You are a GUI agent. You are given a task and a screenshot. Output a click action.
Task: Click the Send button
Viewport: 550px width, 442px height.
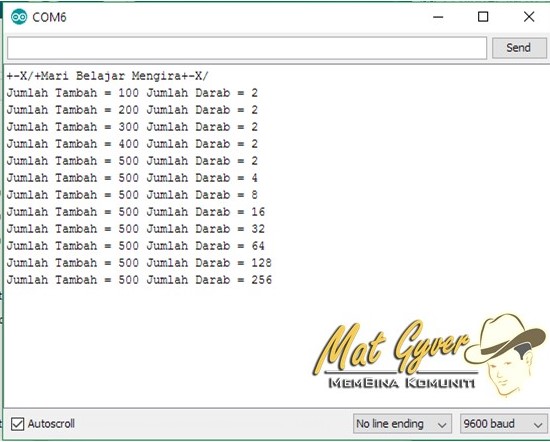(x=519, y=48)
